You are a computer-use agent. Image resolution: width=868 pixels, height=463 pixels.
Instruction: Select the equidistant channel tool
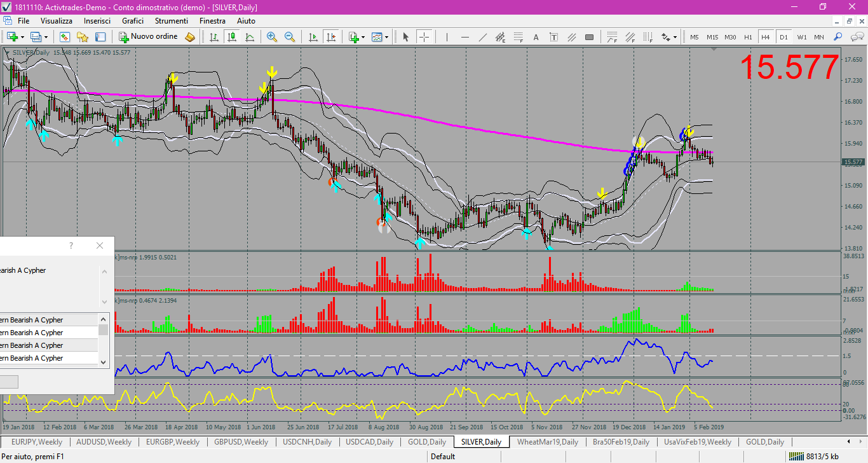pyautogui.click(x=500, y=37)
